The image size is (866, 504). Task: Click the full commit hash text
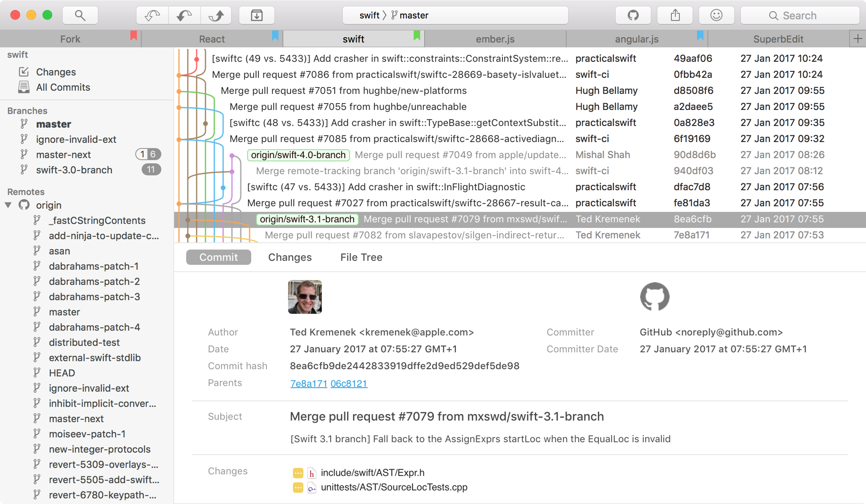pos(405,366)
